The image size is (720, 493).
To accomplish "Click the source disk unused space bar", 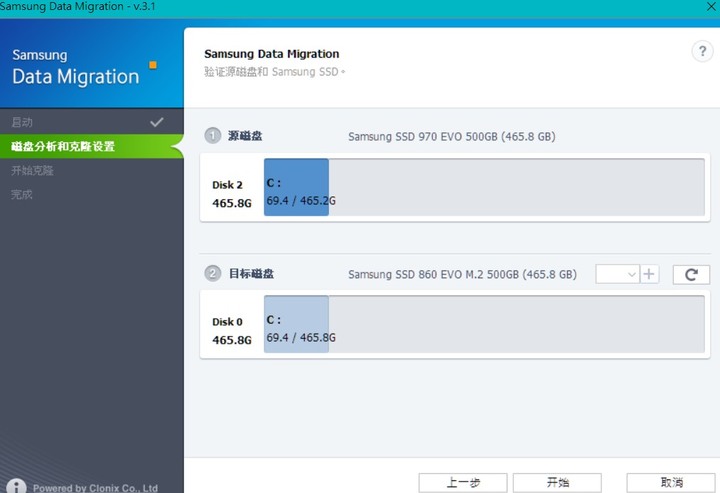I will click(517, 187).
